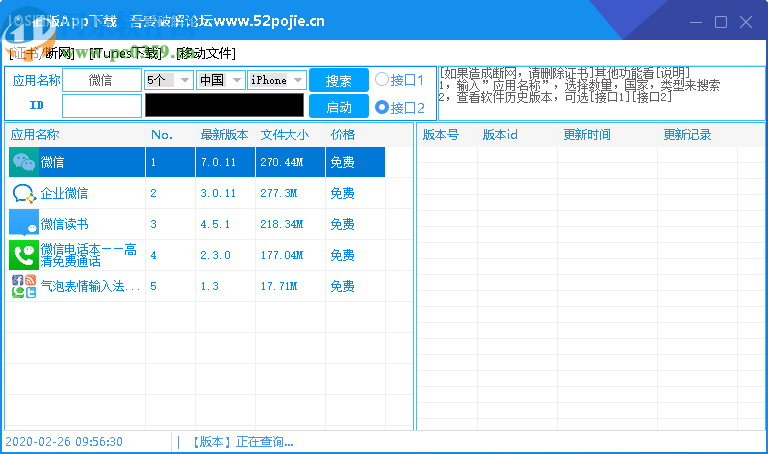Click the No. column header
Screen dimensions: 768x454
click(x=162, y=135)
